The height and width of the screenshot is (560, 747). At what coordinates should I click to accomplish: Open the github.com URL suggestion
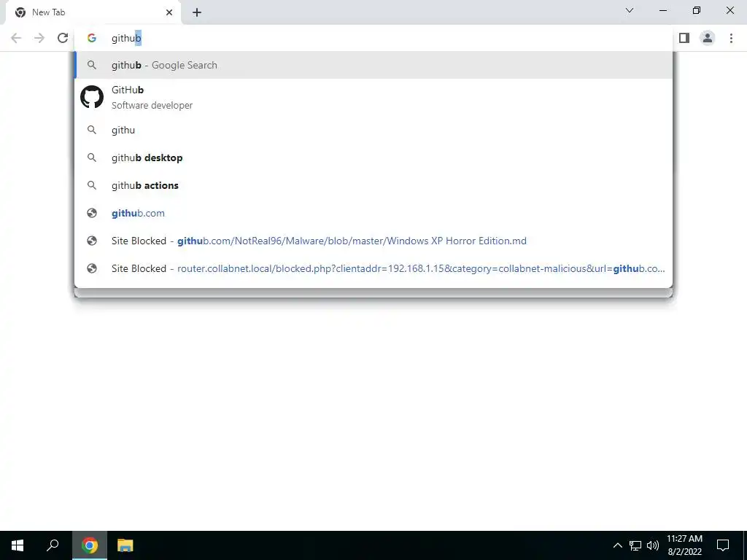click(373, 213)
